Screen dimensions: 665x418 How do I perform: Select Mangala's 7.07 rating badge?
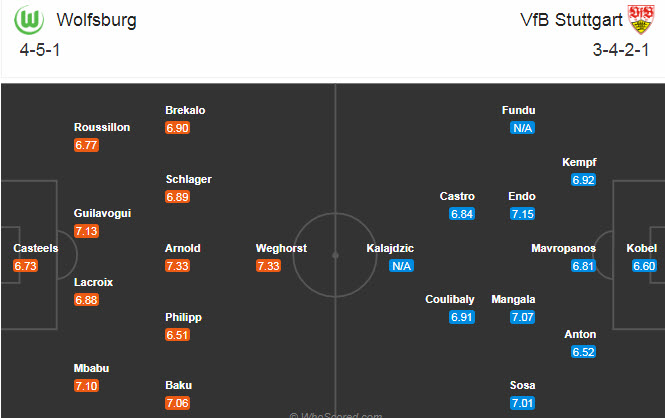522,316
